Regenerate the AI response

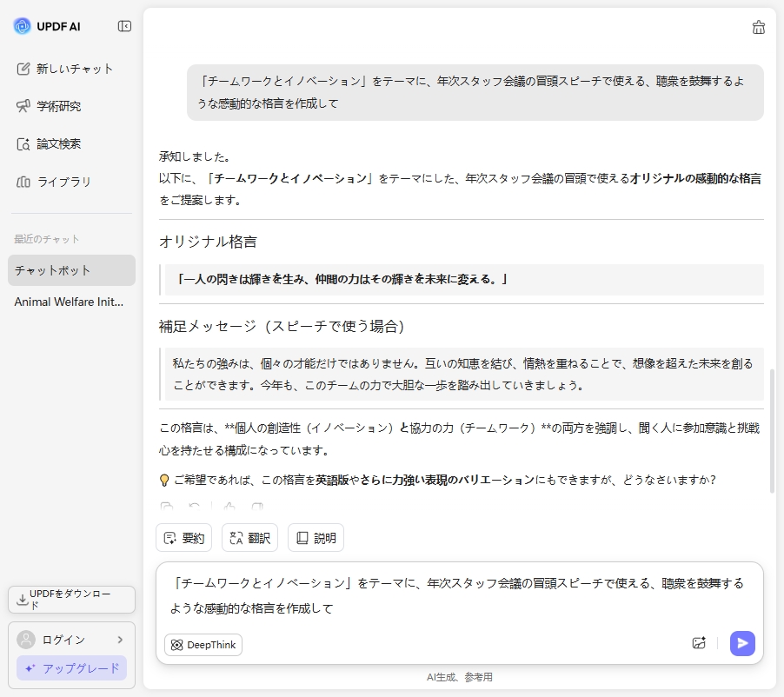pyautogui.click(x=193, y=506)
